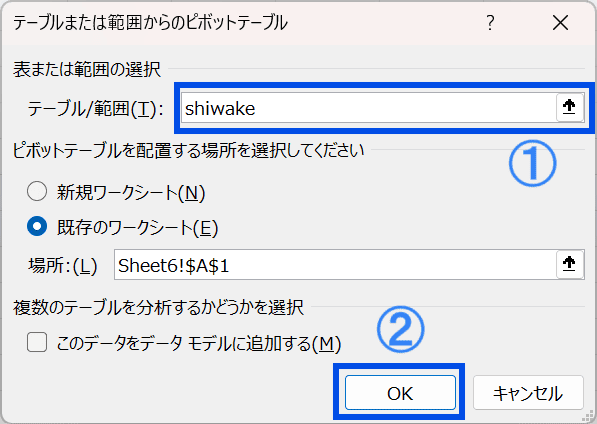Image resolution: width=597 pixels, height=424 pixels.
Task: Select the 既存のワークシート radio circle
Action: pyautogui.click(x=37, y=226)
